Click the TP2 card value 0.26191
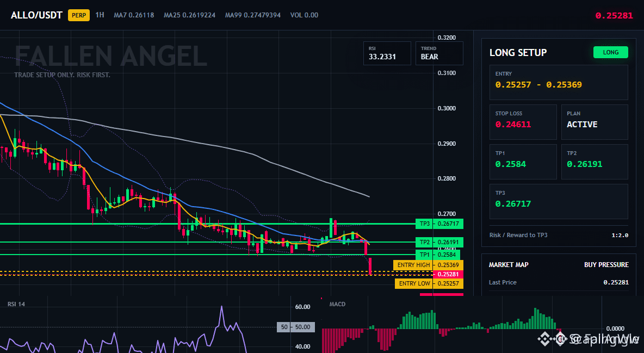Viewport: 644px width, 353px height. click(x=585, y=164)
